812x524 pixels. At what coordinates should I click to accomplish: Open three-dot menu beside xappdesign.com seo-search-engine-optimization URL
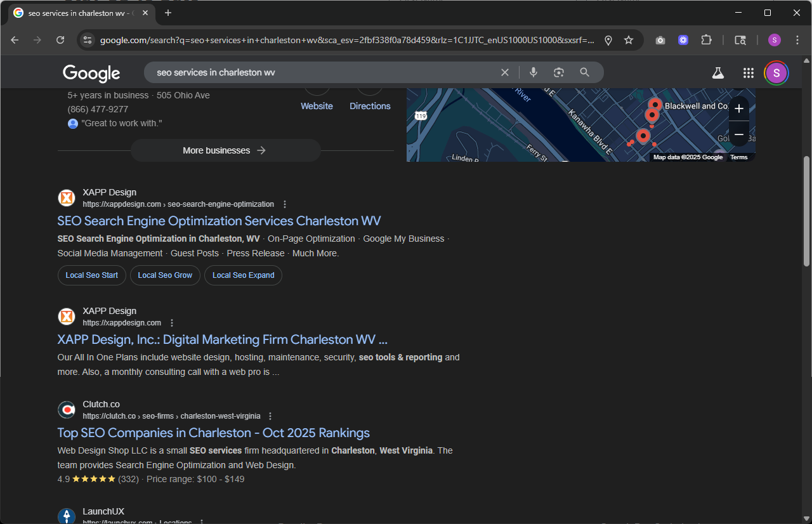[x=285, y=204]
